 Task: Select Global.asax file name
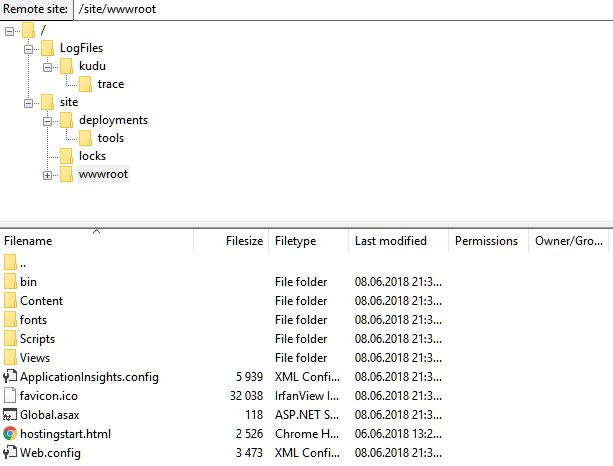click(x=50, y=415)
